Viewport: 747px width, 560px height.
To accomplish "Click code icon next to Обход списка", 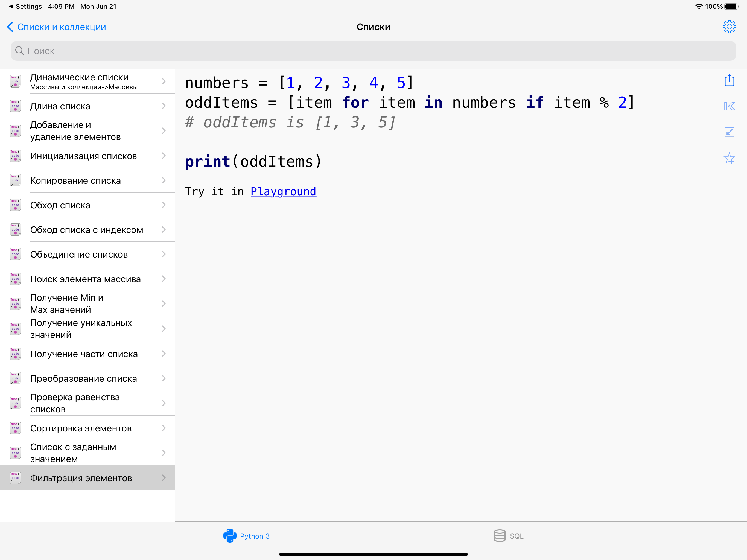I will tap(16, 205).
